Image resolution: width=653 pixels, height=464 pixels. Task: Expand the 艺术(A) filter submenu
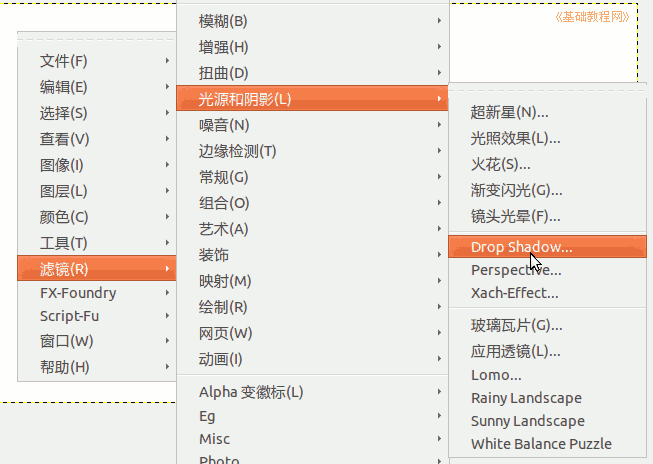312,229
